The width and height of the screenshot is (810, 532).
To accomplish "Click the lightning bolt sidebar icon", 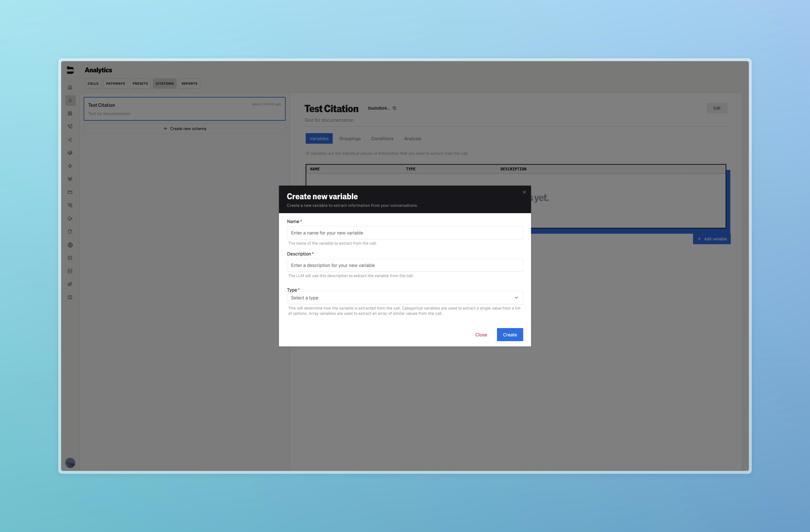I will (70, 166).
